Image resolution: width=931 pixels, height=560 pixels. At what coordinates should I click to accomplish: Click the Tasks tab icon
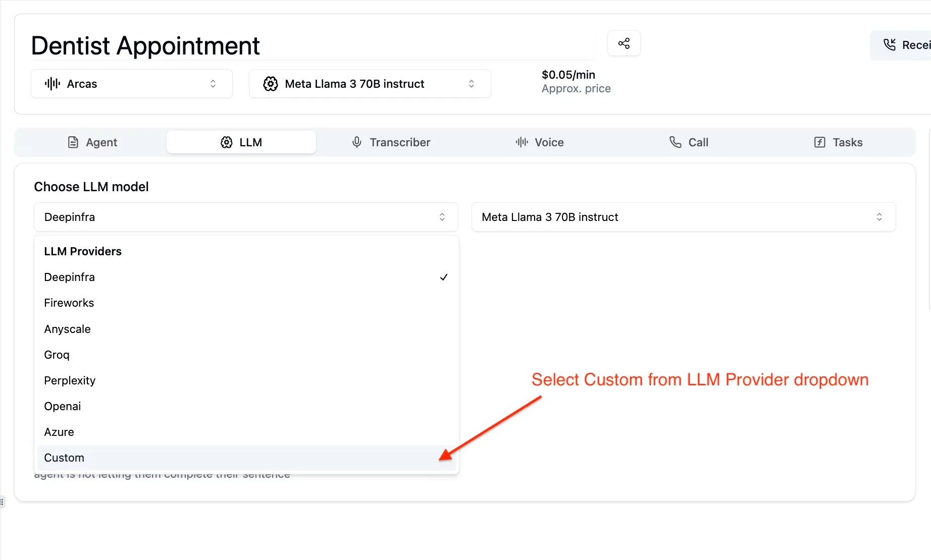(819, 142)
